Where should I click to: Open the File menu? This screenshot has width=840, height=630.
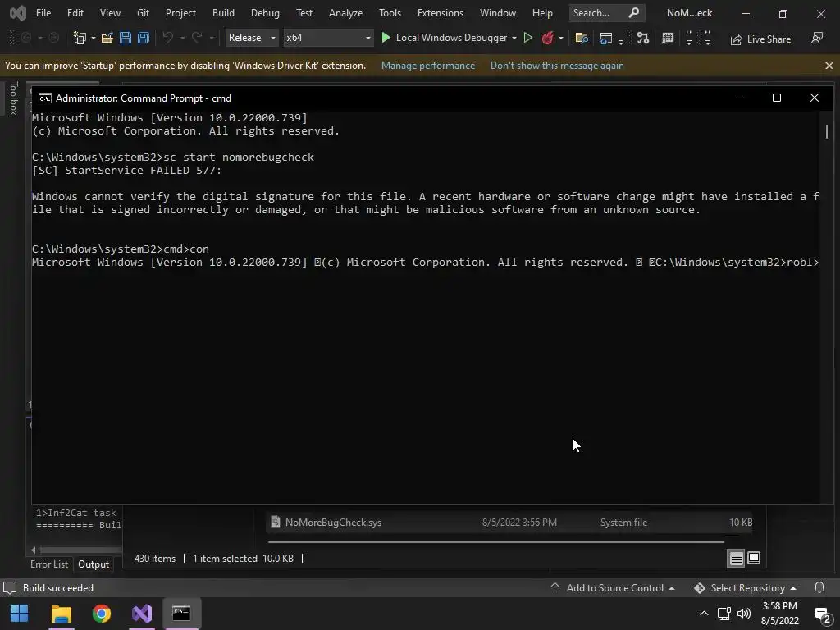[43, 13]
